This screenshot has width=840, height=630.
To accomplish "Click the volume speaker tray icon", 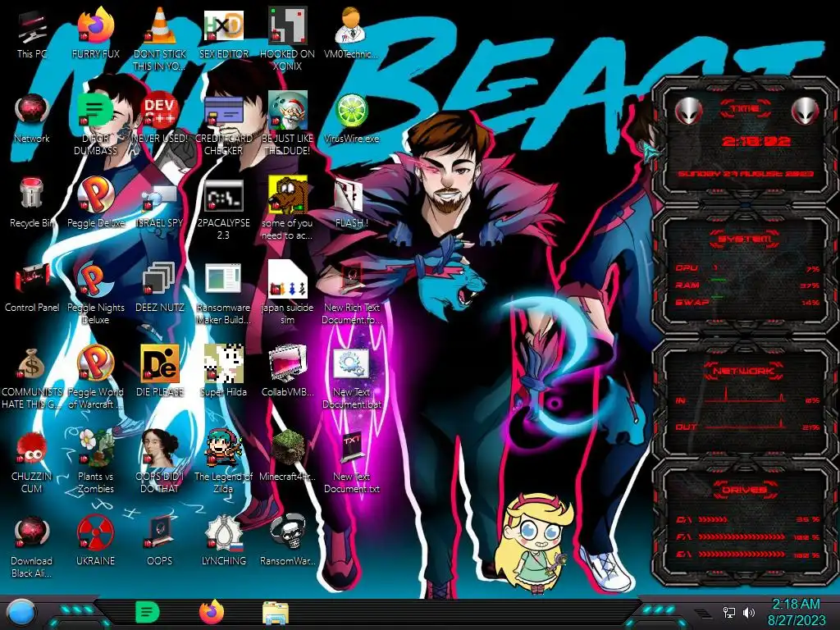I will 749,612.
